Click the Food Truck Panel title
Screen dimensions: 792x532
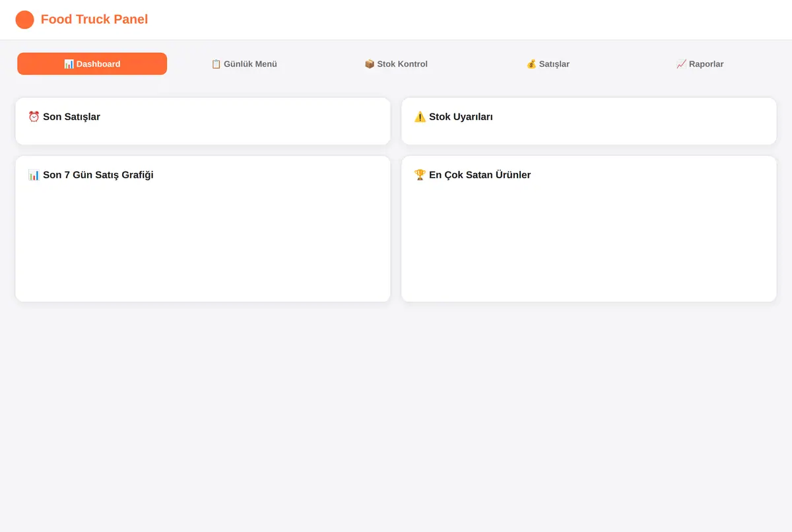tap(94, 19)
